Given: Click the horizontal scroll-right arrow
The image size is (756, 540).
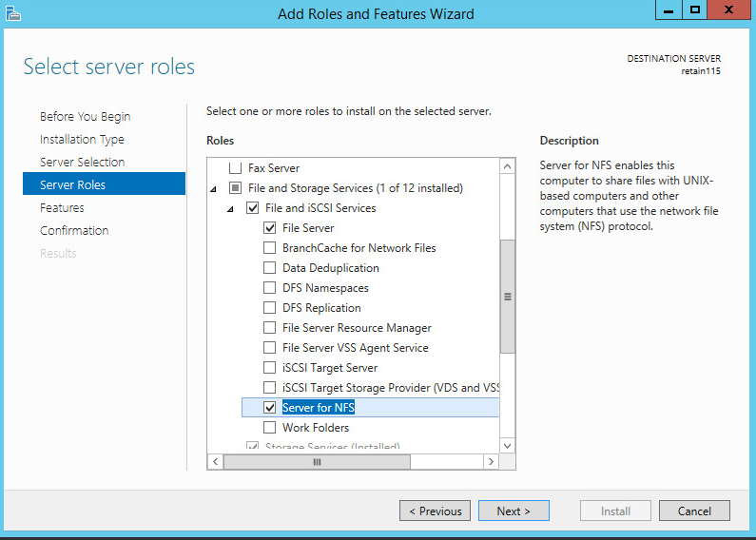Looking at the screenshot, I should pos(491,461).
